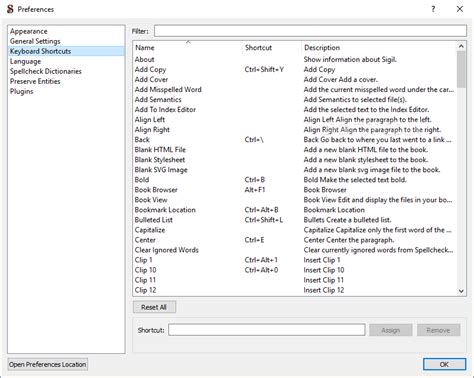This screenshot has width=474, height=378.
Task: Focus the Filter text field
Action: (x=310, y=31)
